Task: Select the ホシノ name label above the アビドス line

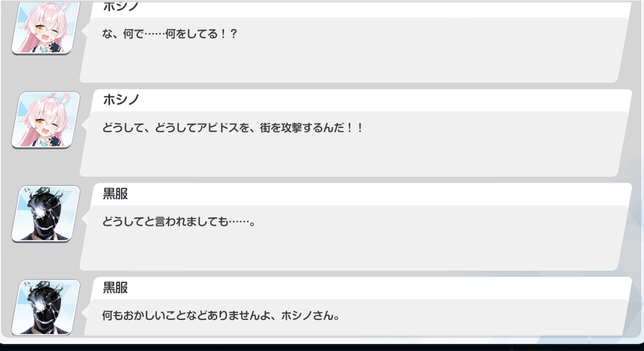Action: coord(121,100)
